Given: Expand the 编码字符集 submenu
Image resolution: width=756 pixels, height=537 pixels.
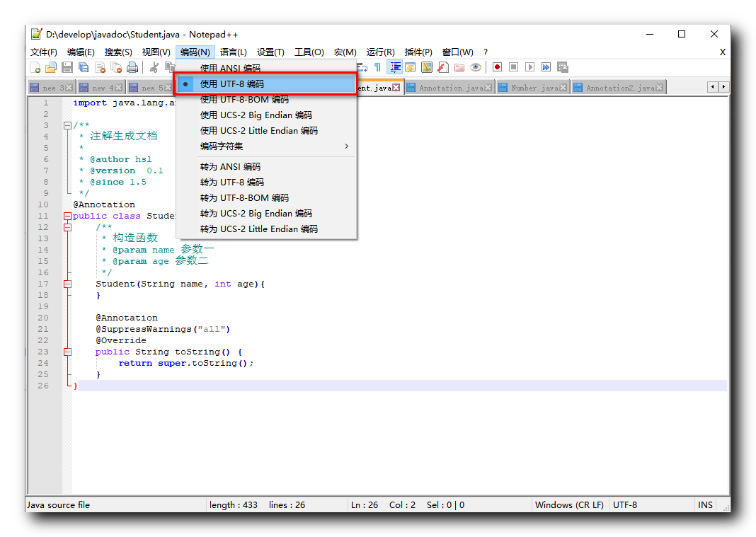Looking at the screenshot, I should 265,146.
